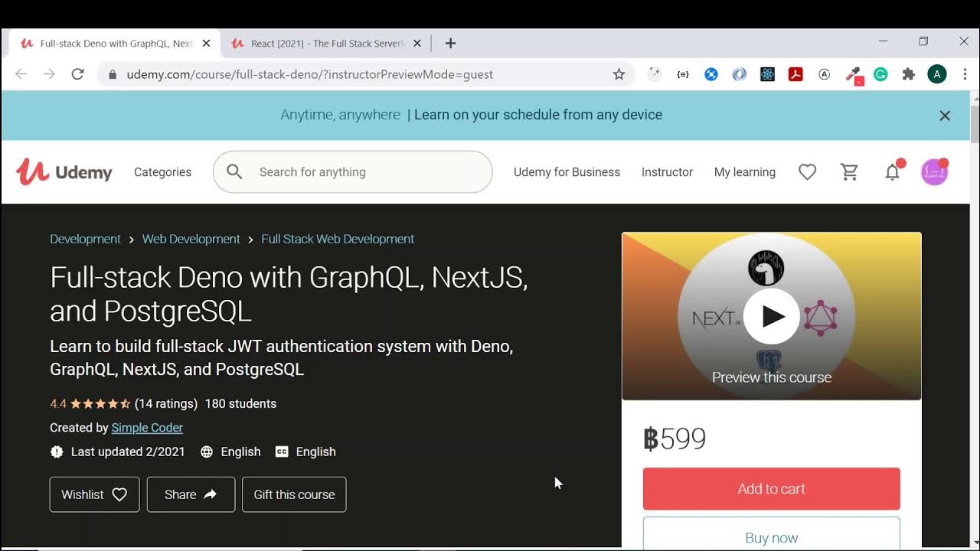The height and width of the screenshot is (551, 980).
Task: Open the Instructor menu
Action: (x=667, y=172)
